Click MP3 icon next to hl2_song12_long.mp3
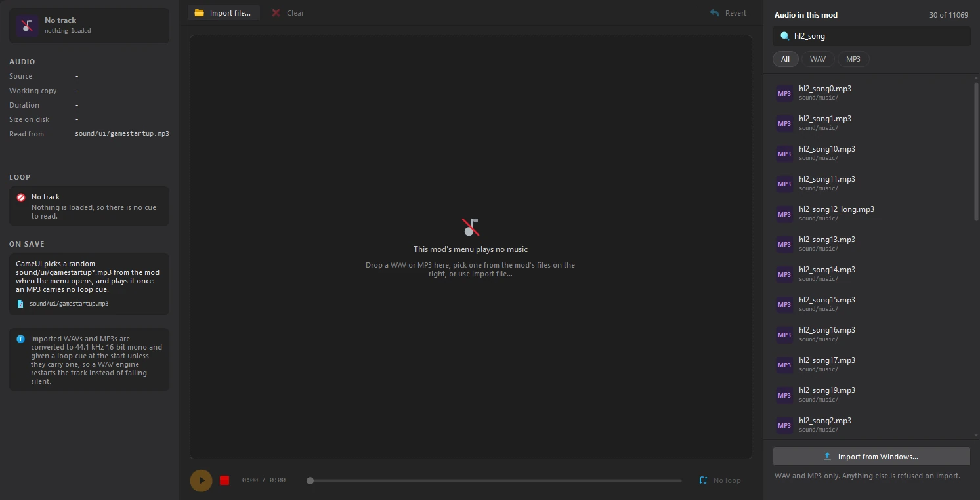980x500 pixels. [x=784, y=214]
